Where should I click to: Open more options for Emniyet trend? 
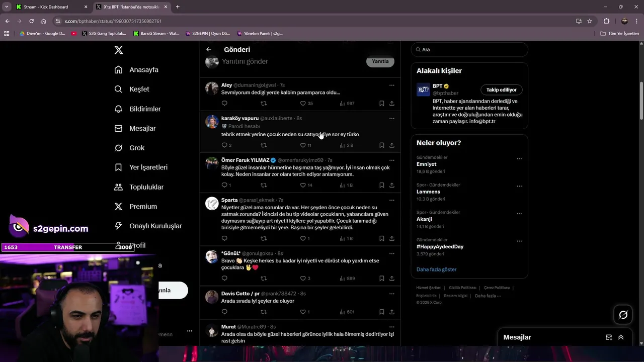[x=519, y=158]
